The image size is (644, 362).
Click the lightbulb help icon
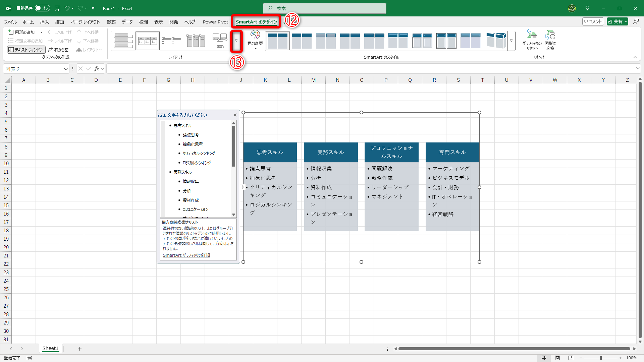pyautogui.click(x=587, y=8)
